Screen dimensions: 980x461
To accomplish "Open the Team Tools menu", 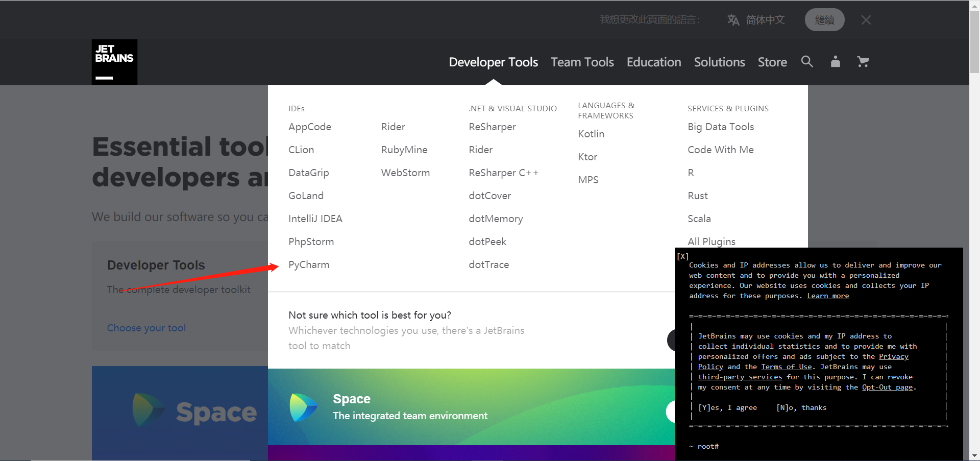I will click(582, 62).
